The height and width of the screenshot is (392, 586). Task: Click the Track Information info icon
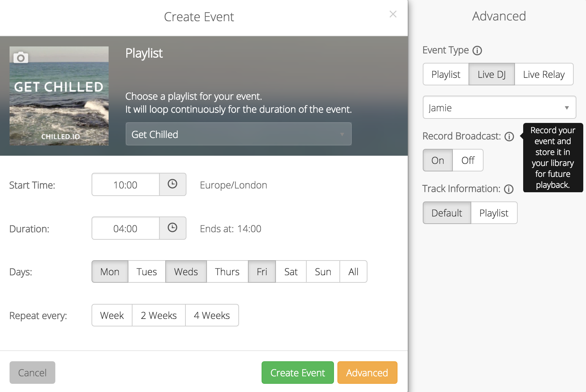pos(508,189)
